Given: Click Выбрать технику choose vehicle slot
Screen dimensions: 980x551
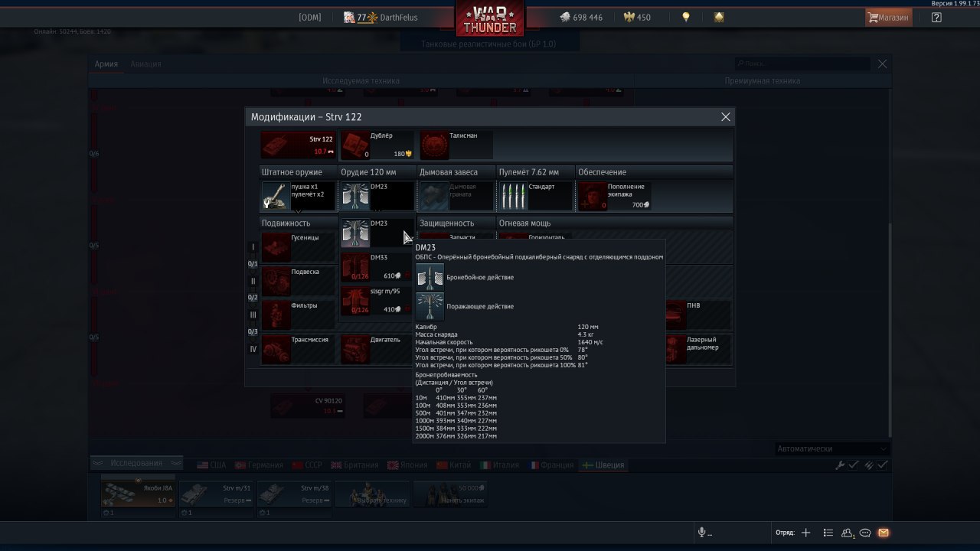Looking at the screenshot, I should tap(372, 494).
